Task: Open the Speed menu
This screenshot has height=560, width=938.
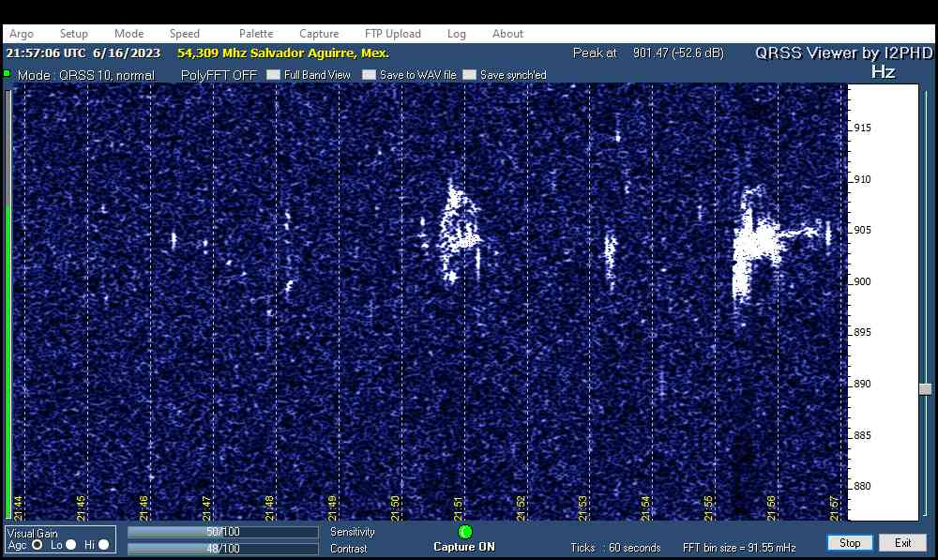Action: (x=184, y=34)
